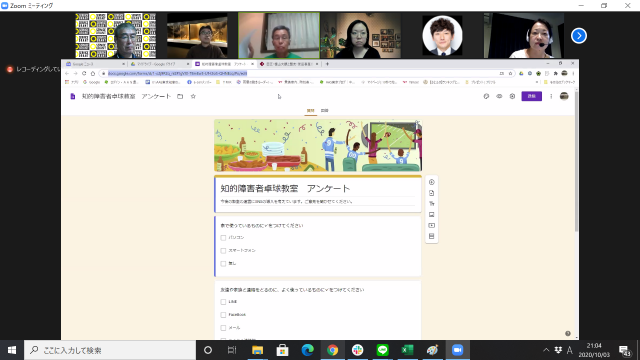Image resolution: width=640 pixels, height=360 pixels.
Task: Show next Zoom participants with arrow
Action: [579, 36]
